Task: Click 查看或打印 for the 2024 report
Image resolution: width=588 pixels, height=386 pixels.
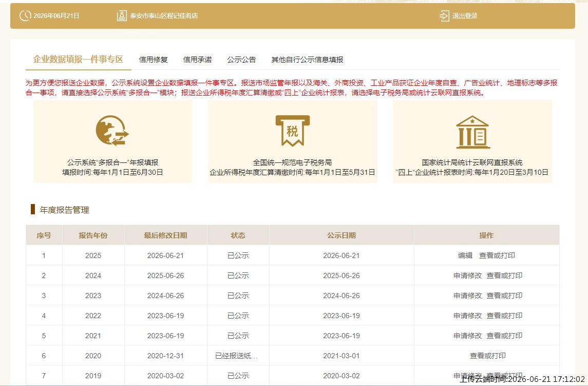Action: 504,275
